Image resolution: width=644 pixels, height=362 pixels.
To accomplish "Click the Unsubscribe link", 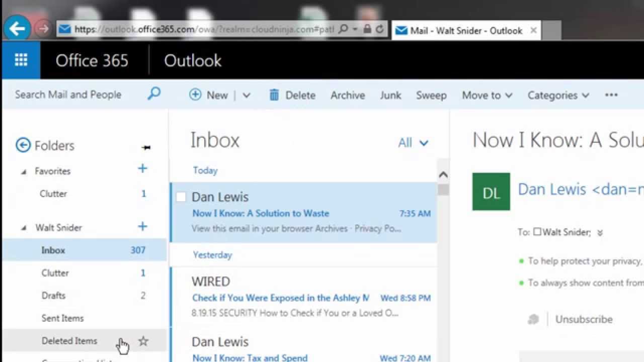I will (x=584, y=319).
